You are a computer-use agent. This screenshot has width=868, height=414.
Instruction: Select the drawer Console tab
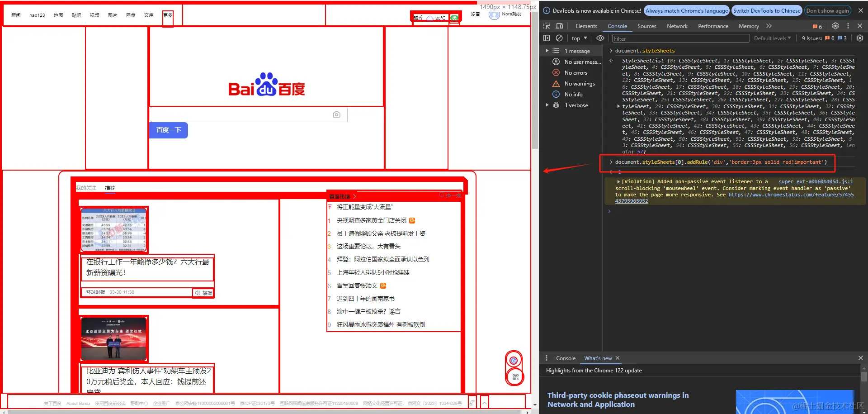pos(566,358)
